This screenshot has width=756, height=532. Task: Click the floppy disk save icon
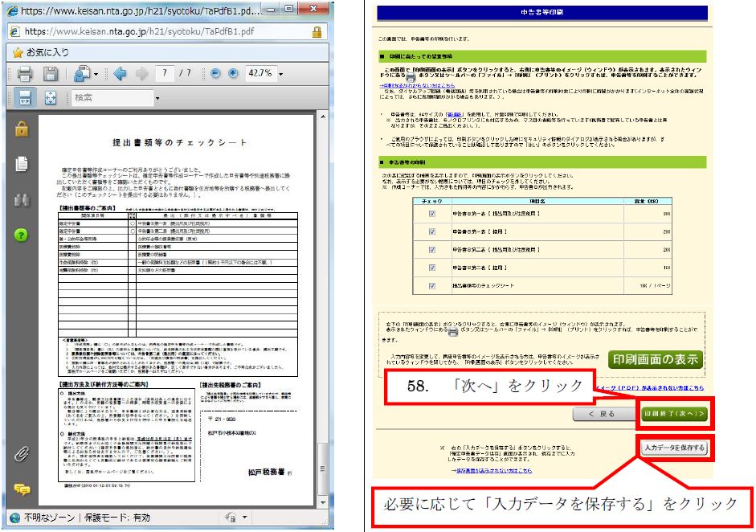coord(50,74)
